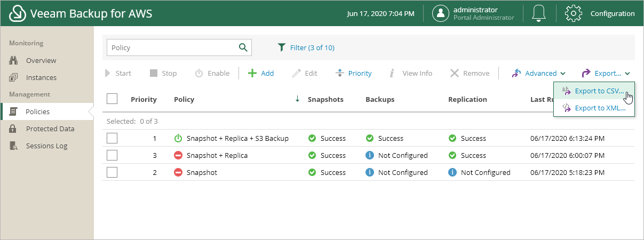This screenshot has height=240, width=644.
Task: Click Replication Not Configured text in Snapshot row
Action: [x=486, y=172]
